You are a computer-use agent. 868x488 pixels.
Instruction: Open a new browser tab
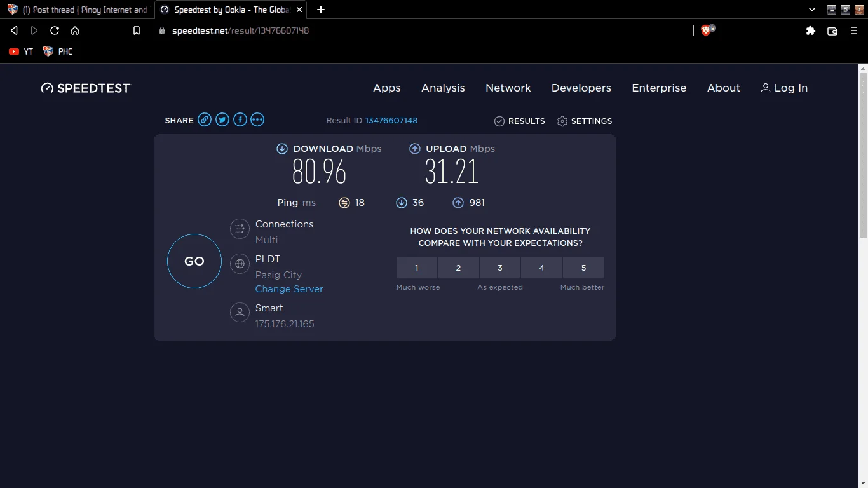coord(321,10)
